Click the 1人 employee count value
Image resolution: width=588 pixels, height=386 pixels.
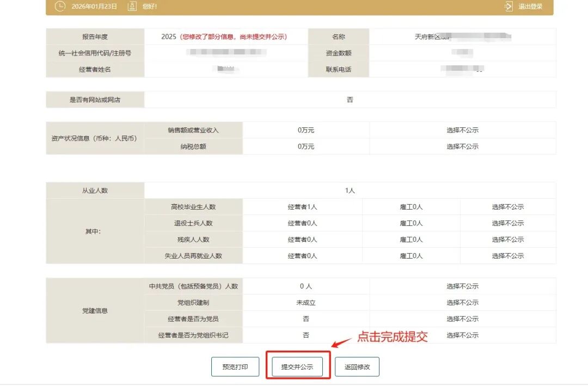(x=350, y=191)
